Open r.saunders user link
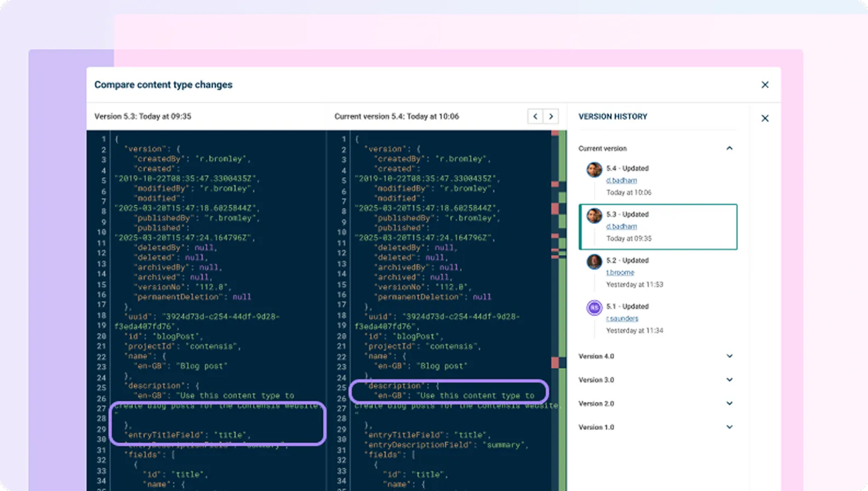This screenshot has height=491, width=868. click(x=622, y=319)
